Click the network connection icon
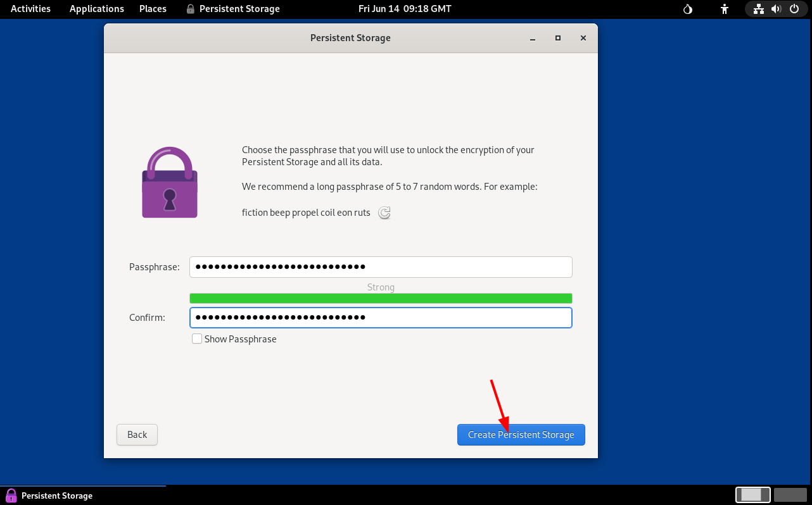The height and width of the screenshot is (505, 812). 758,9
